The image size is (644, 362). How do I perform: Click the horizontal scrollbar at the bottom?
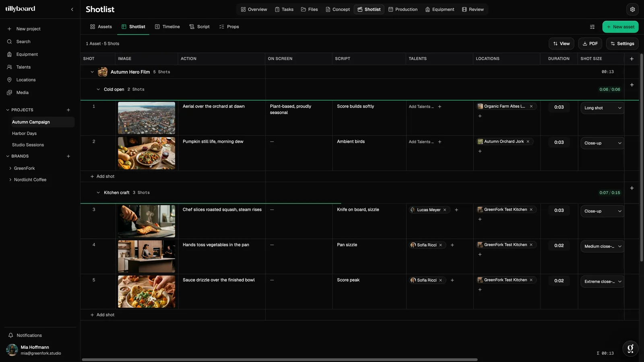coord(280,360)
